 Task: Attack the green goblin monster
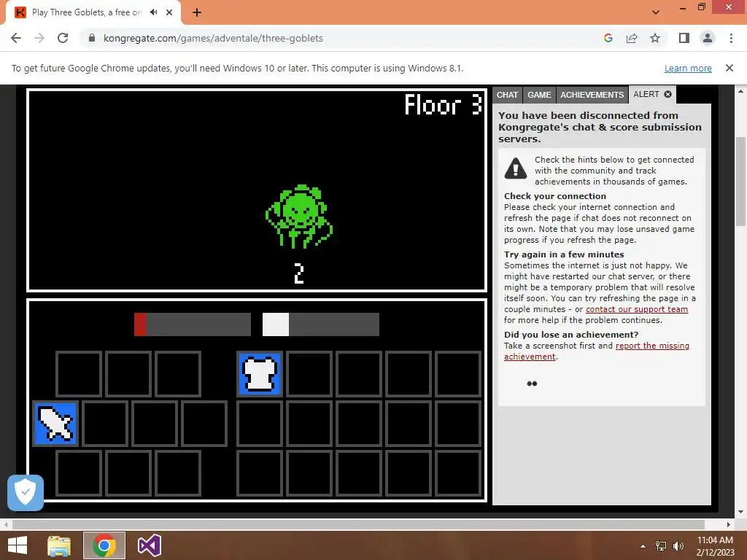coord(299,217)
